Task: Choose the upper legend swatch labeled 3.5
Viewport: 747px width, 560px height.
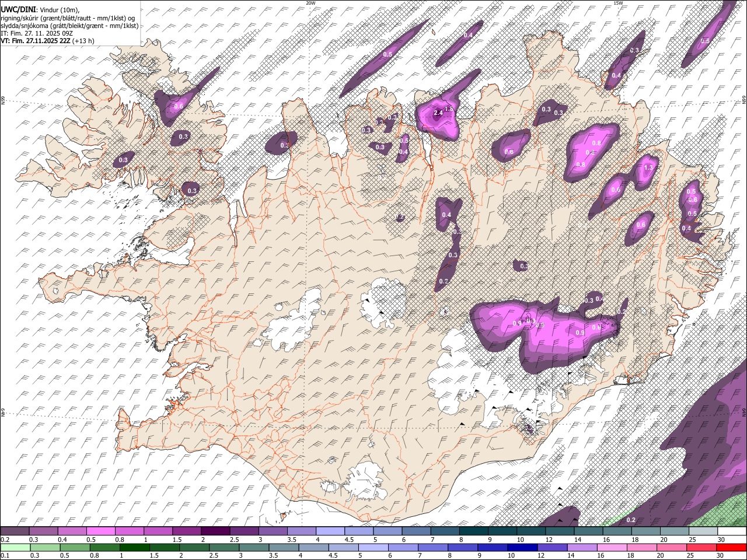Action: point(301,531)
